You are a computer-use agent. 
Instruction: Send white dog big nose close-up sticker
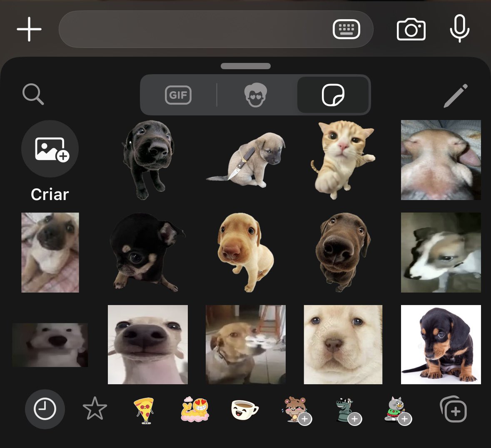coord(148,345)
